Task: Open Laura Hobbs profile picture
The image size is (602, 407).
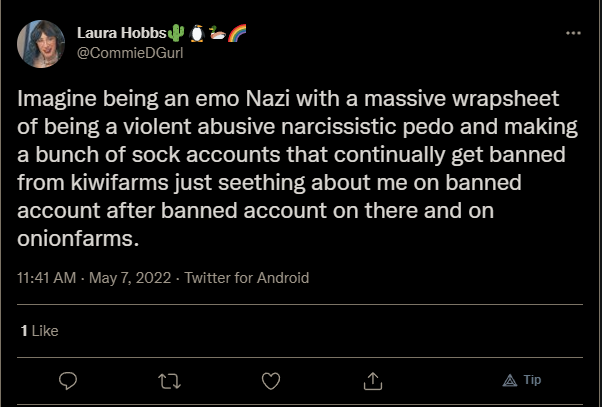Action: (42, 41)
